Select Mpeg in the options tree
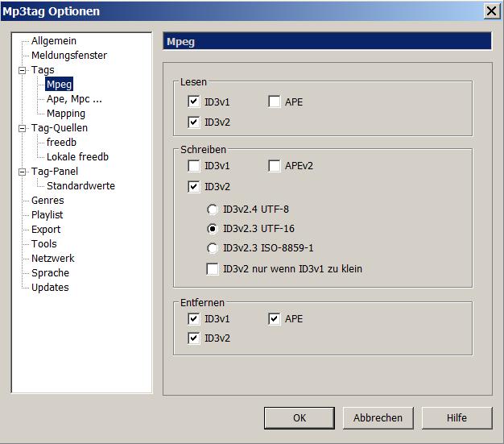Viewport: 504px width, 444px height. coord(59,85)
